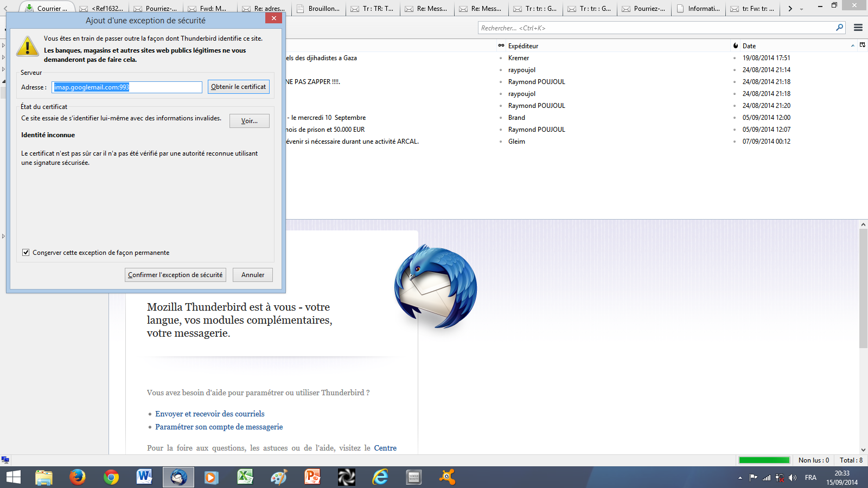Screen dimensions: 868x488
Task: Open the Paint palette icon in taskbar
Action: (x=279, y=477)
